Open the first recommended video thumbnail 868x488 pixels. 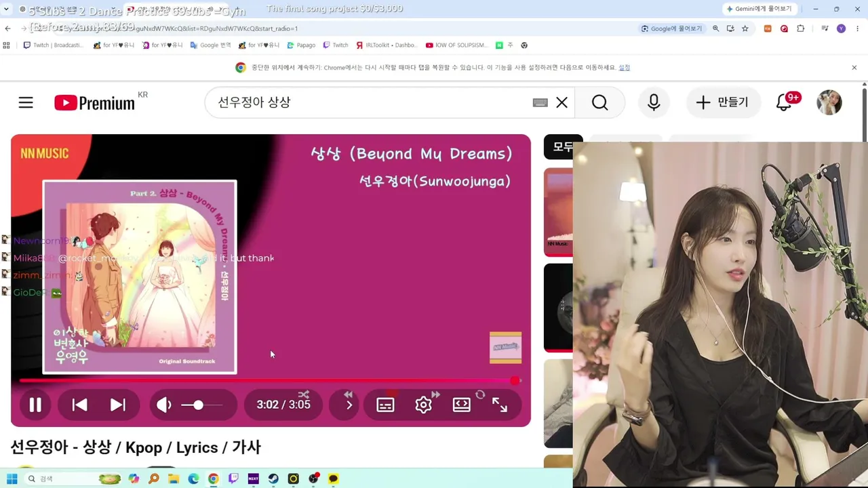[558, 211]
